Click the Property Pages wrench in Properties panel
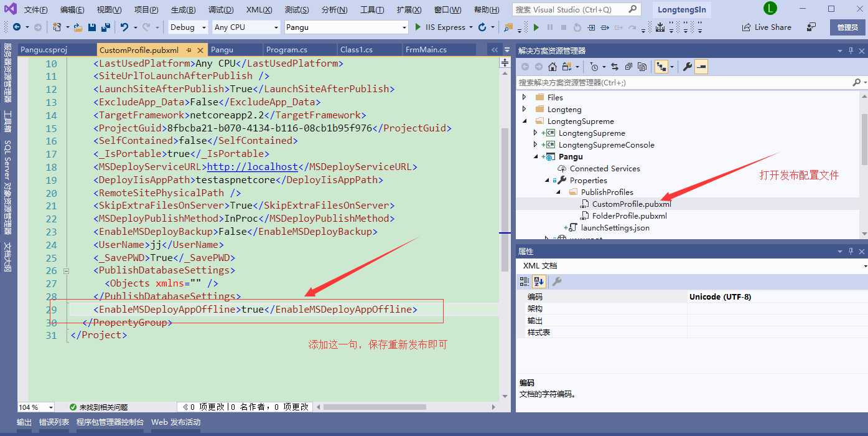Screen dimensions: 868x436 tap(557, 282)
